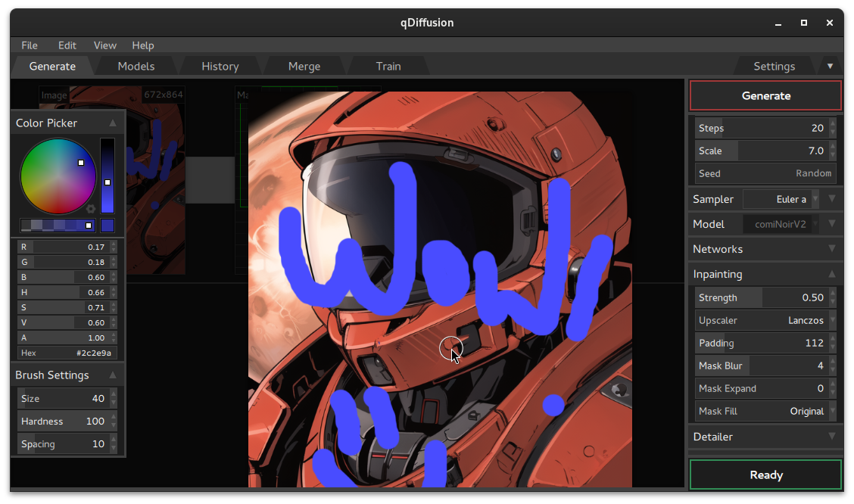Click the brush Hardness field
Image resolution: width=854 pixels, height=504 pixels.
coord(67,422)
